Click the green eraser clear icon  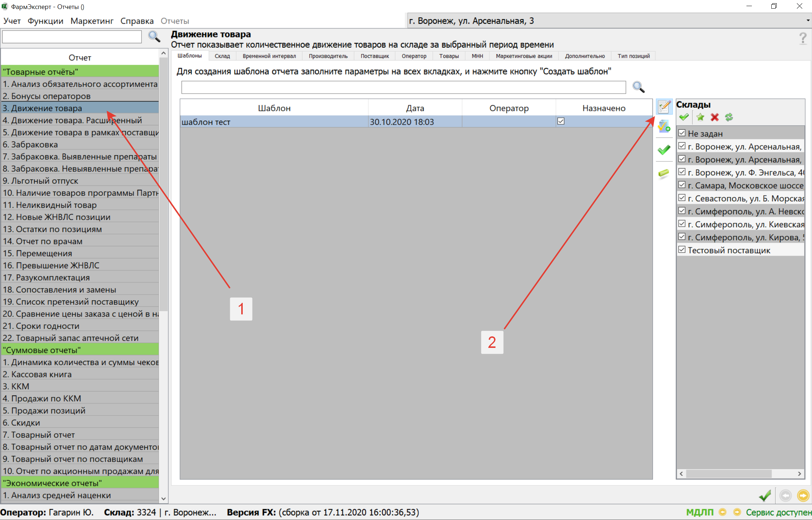pyautogui.click(x=664, y=174)
